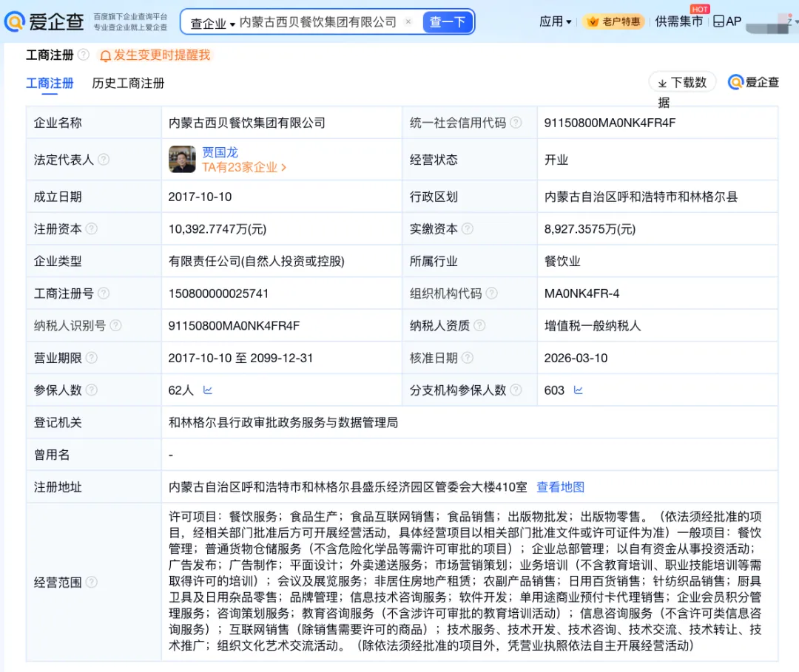Image resolution: width=799 pixels, height=672 pixels.
Task: Clear the search box with the x icon
Action: coord(408,21)
